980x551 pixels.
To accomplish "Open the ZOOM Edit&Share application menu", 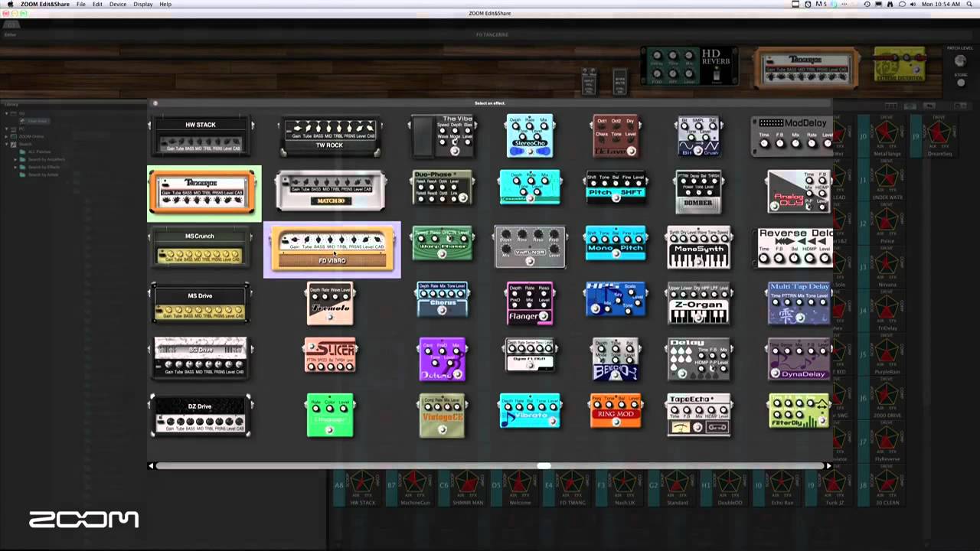I will (45, 5).
